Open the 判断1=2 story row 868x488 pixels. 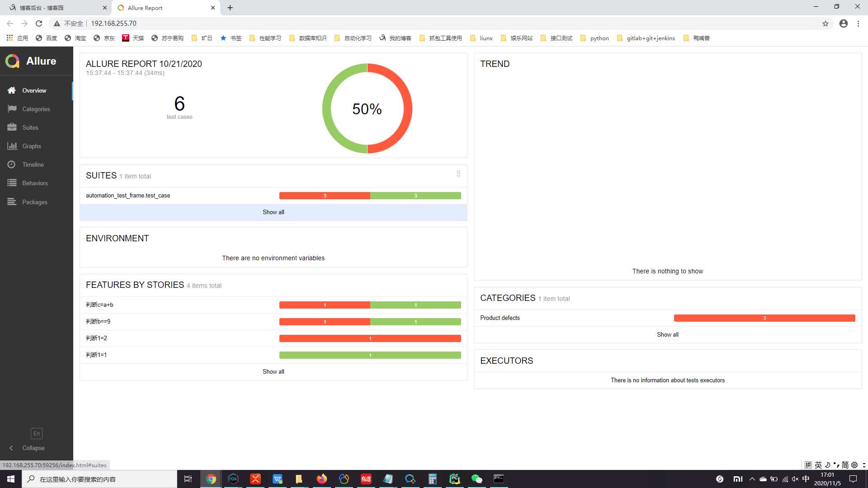[x=273, y=338]
